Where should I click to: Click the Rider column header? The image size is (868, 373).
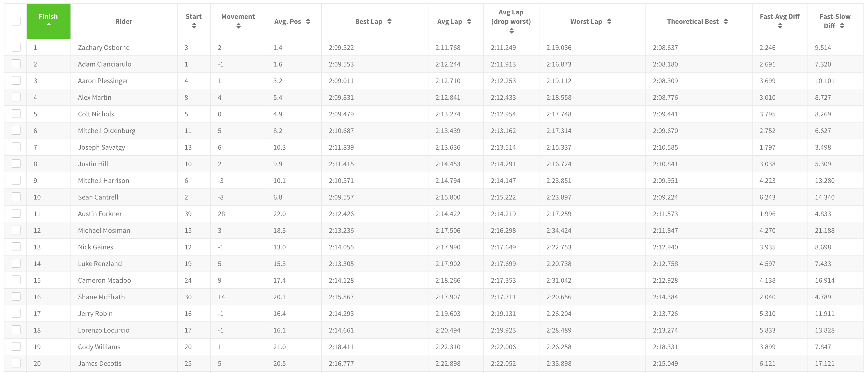click(124, 22)
